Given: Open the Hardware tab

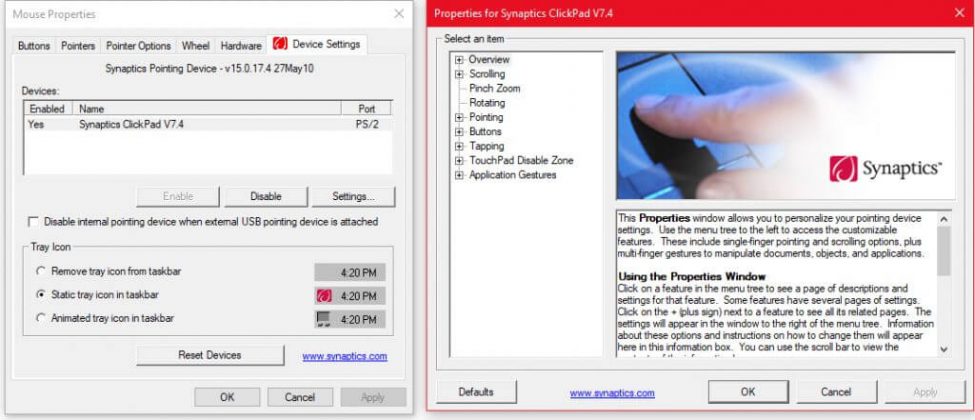Looking at the screenshot, I should pyautogui.click(x=240, y=46).
